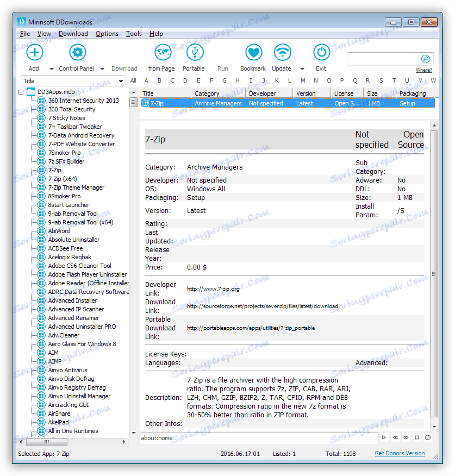Open the Download menu
This screenshot has width=455, height=476.
click(x=73, y=34)
